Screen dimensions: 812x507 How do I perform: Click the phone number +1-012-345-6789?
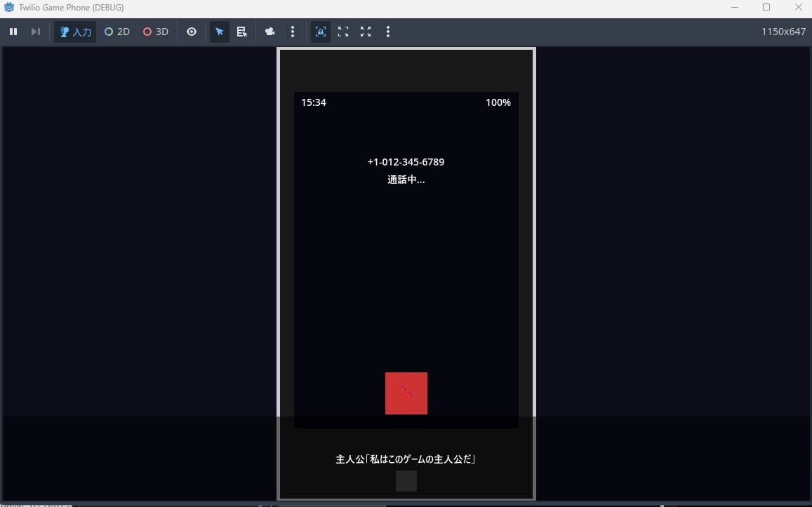click(x=406, y=162)
